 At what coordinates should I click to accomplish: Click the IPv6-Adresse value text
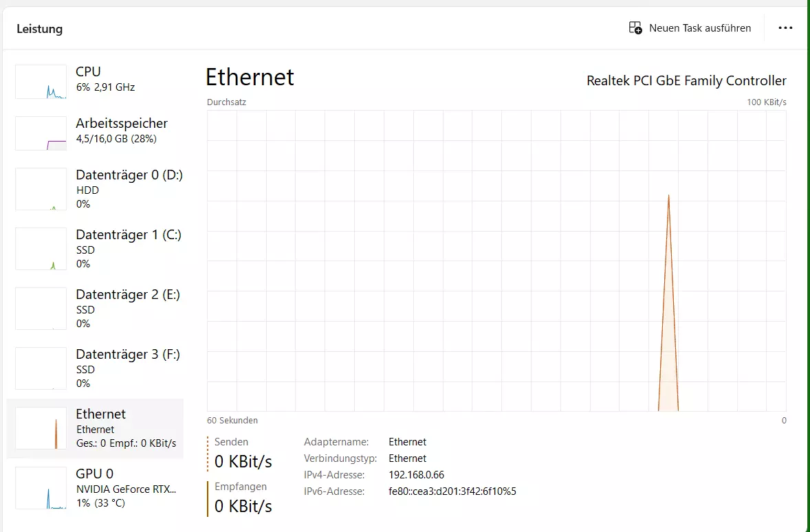pyautogui.click(x=452, y=491)
